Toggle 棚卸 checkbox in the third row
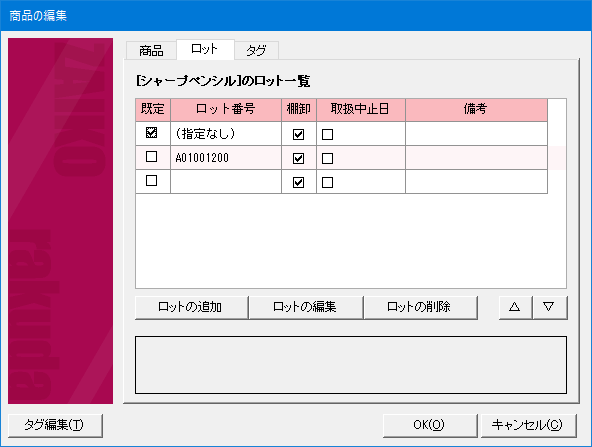 [x=298, y=183]
